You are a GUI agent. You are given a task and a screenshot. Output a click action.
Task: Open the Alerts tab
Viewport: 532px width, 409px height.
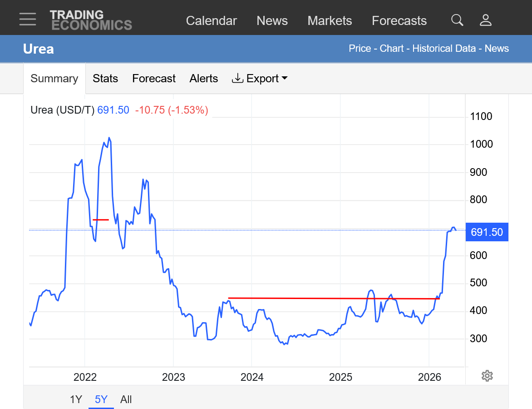(x=203, y=79)
